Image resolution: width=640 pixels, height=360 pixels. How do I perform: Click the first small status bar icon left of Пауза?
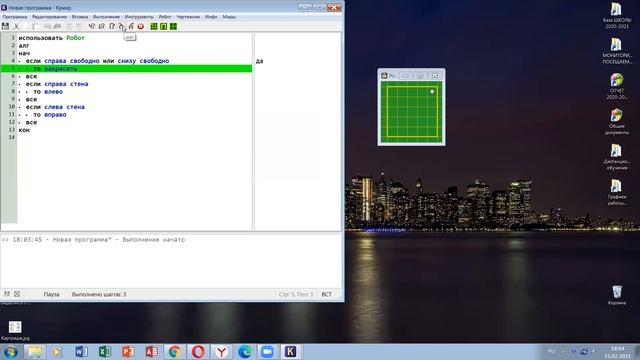(x=7, y=294)
